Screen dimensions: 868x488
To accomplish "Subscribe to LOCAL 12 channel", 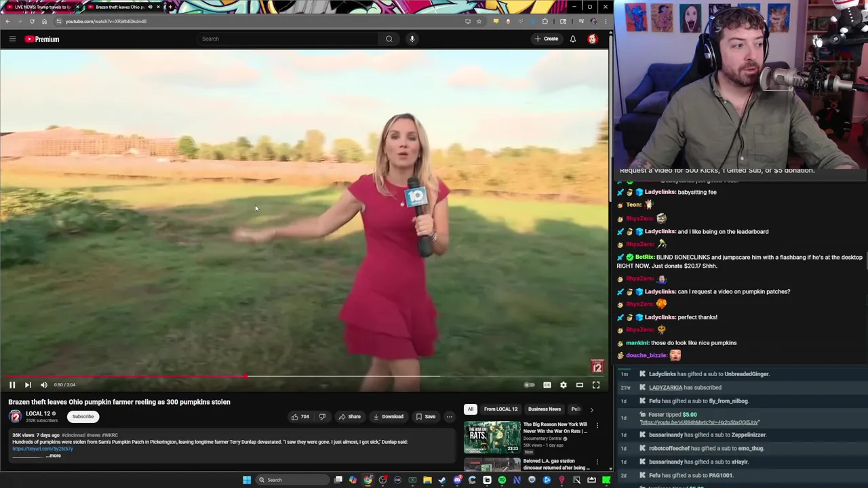I will (x=83, y=417).
